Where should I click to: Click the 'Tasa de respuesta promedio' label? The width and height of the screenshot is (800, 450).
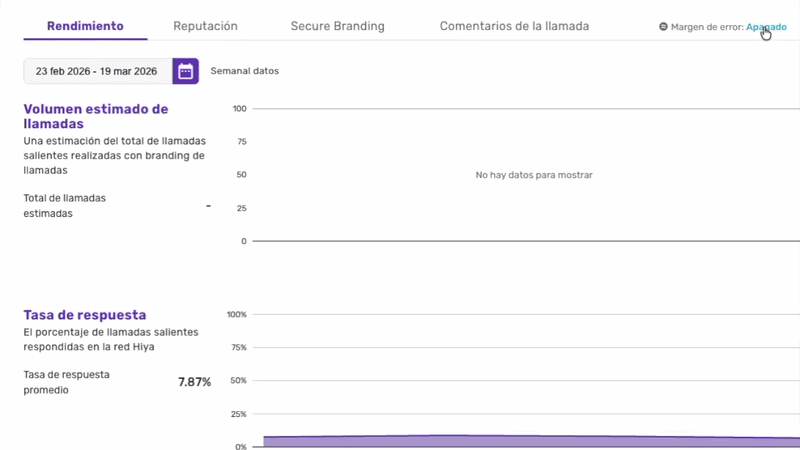tap(66, 382)
